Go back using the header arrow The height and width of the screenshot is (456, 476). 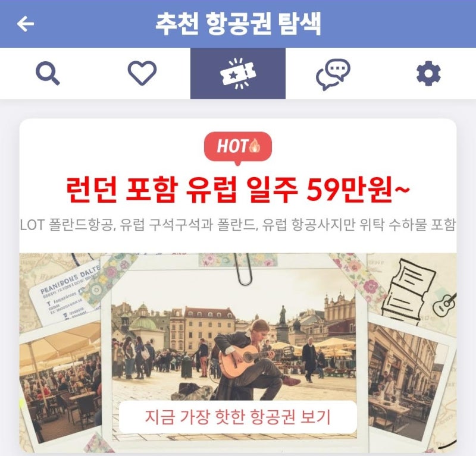pos(26,24)
